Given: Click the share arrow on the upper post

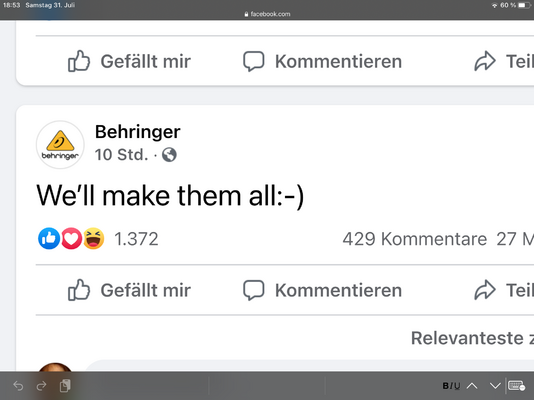Looking at the screenshot, I should [485, 61].
